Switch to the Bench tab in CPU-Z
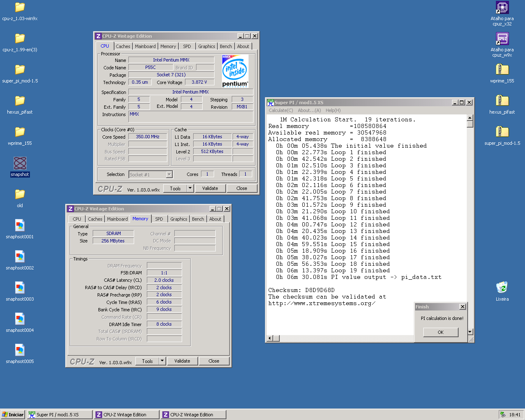525x420 pixels. coord(225,46)
